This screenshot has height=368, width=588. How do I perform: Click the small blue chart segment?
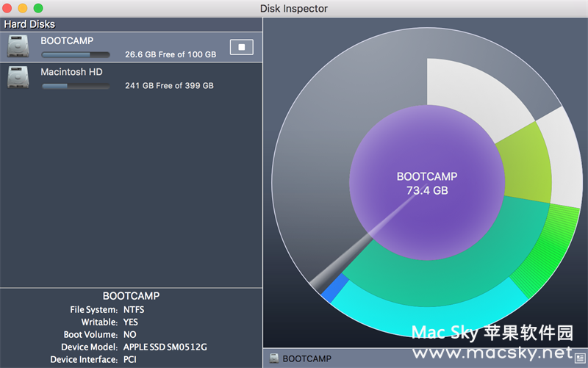pos(335,288)
